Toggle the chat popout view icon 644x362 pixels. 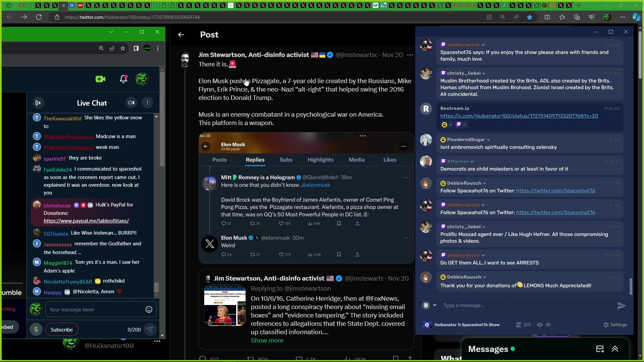(x=131, y=103)
